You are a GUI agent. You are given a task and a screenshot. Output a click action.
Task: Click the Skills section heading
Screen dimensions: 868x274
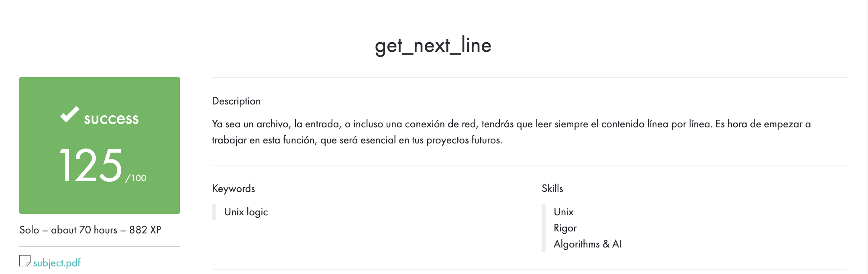(x=553, y=188)
